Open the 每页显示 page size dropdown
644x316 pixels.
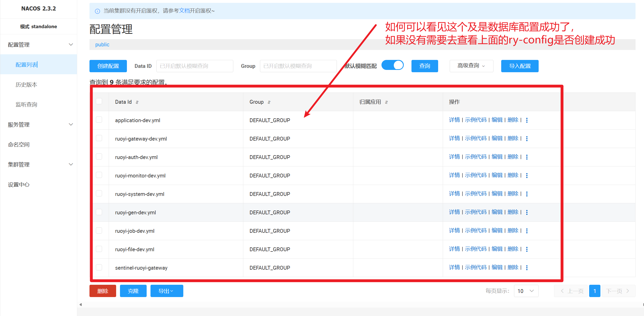(526, 291)
